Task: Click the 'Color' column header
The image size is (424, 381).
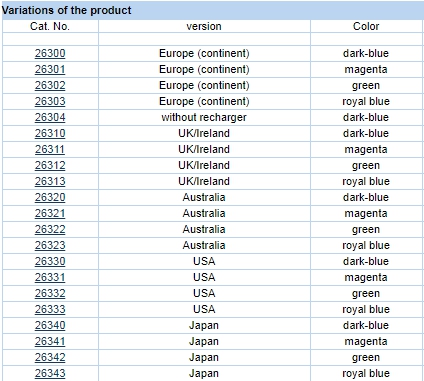Action: [x=366, y=26]
